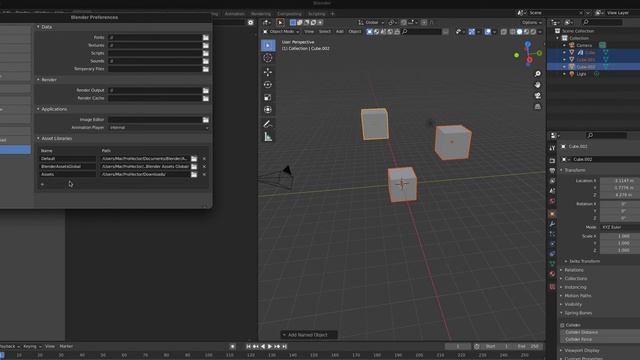Select the Measure tool
This screenshot has width=640, height=360.
coord(268,137)
